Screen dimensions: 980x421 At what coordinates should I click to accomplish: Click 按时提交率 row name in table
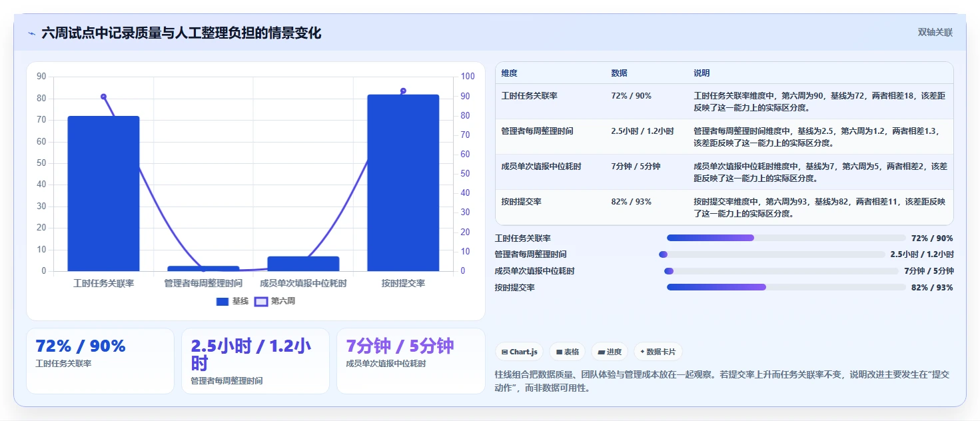[521, 202]
